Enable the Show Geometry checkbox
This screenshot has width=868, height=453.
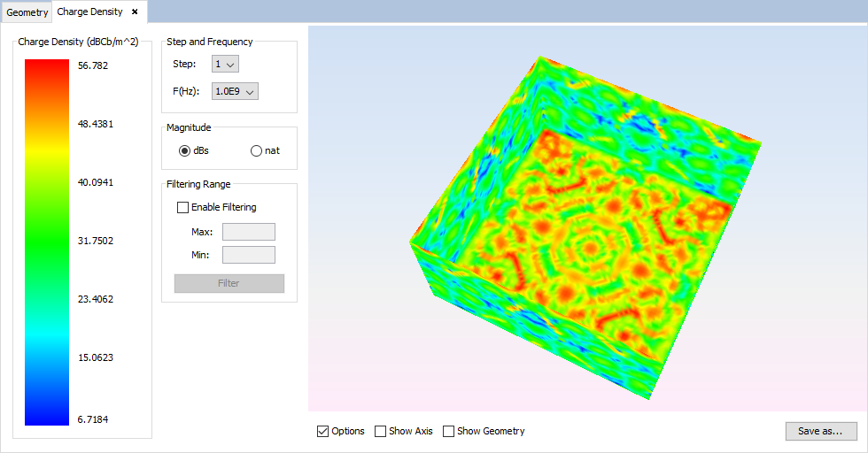pos(449,432)
